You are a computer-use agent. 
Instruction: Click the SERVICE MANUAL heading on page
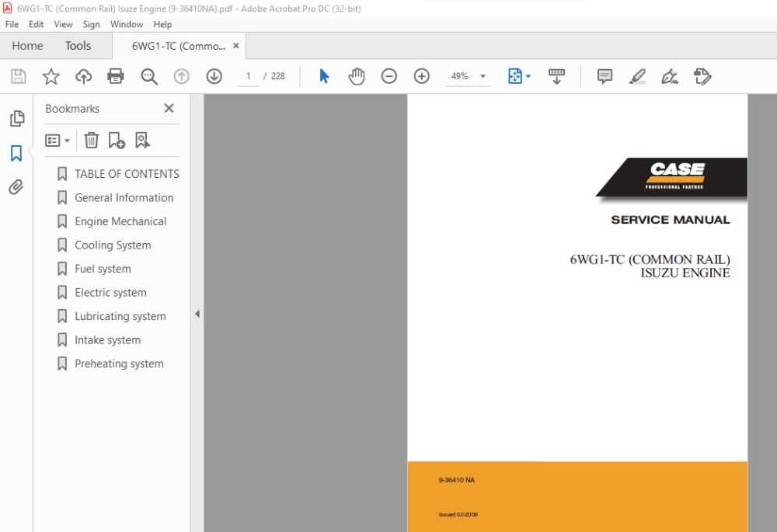pos(670,220)
